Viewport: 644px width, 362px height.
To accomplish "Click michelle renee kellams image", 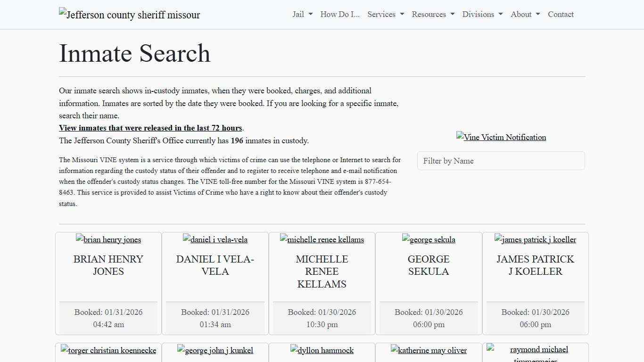I will click(322, 239).
